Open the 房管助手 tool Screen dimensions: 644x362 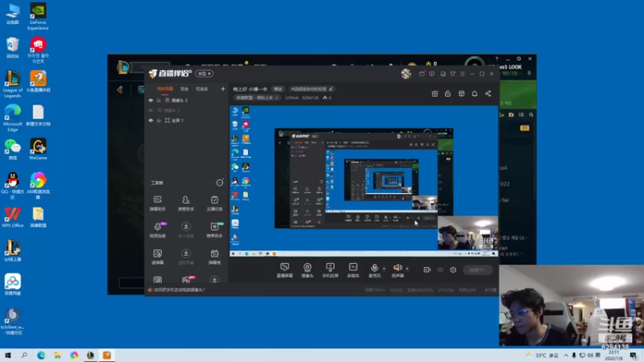click(x=186, y=204)
